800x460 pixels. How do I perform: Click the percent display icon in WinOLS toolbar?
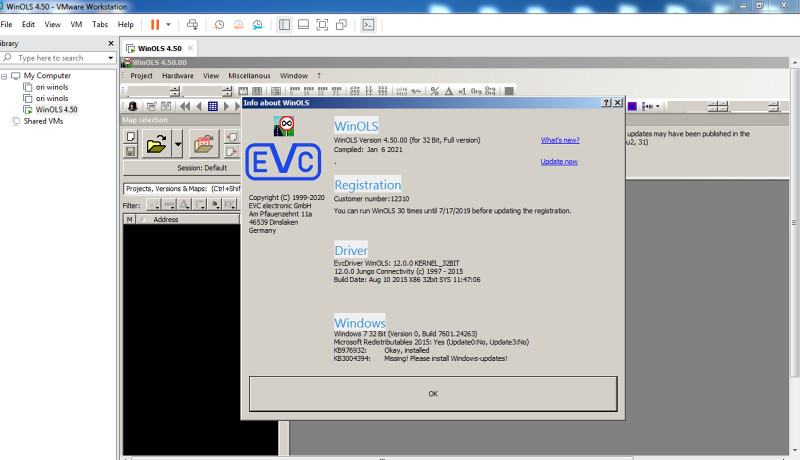[x=434, y=91]
